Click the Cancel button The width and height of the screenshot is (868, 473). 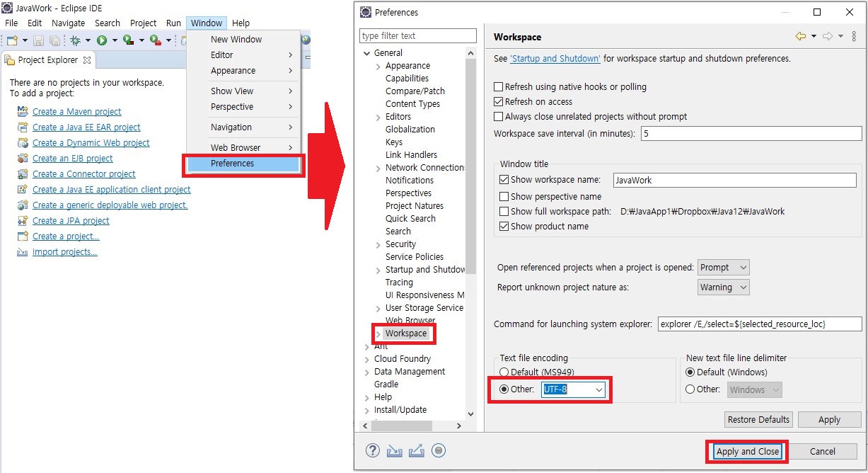822,451
